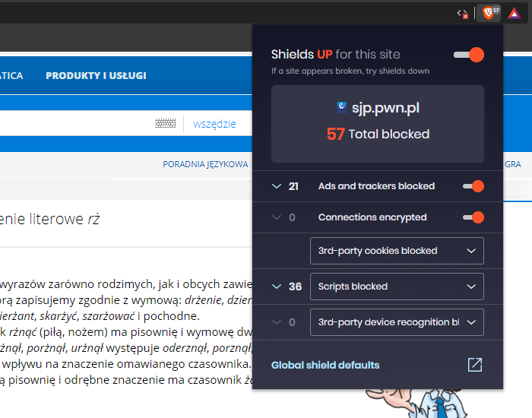Open the 3rd-party cookies blocked dropdown
The image size is (532, 418).
click(x=397, y=251)
